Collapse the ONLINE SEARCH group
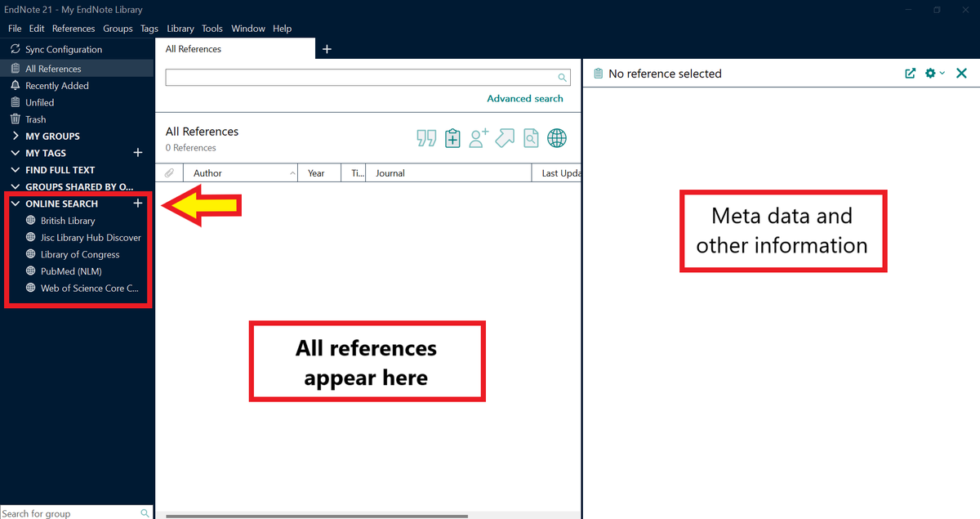Image resolution: width=980 pixels, height=519 pixels. (x=15, y=204)
